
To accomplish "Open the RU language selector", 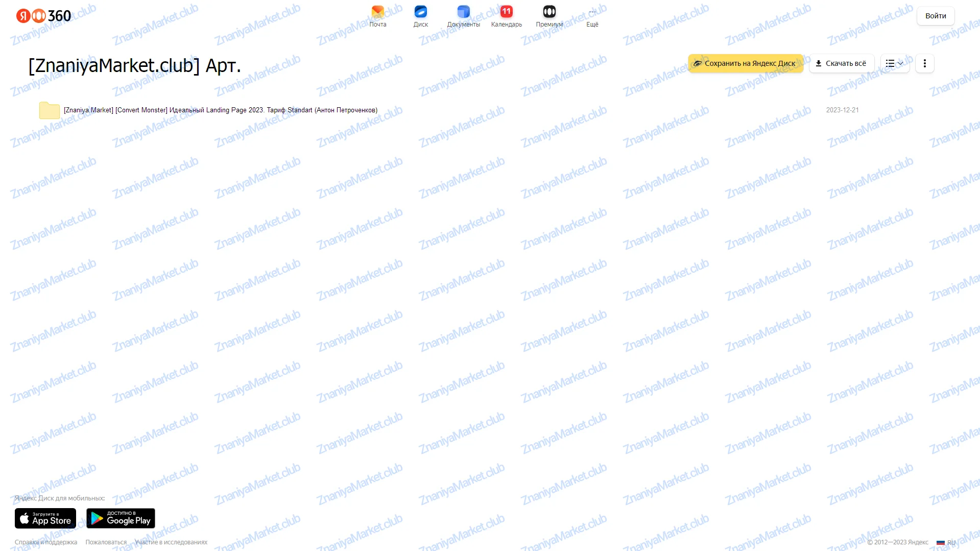I will [946, 542].
